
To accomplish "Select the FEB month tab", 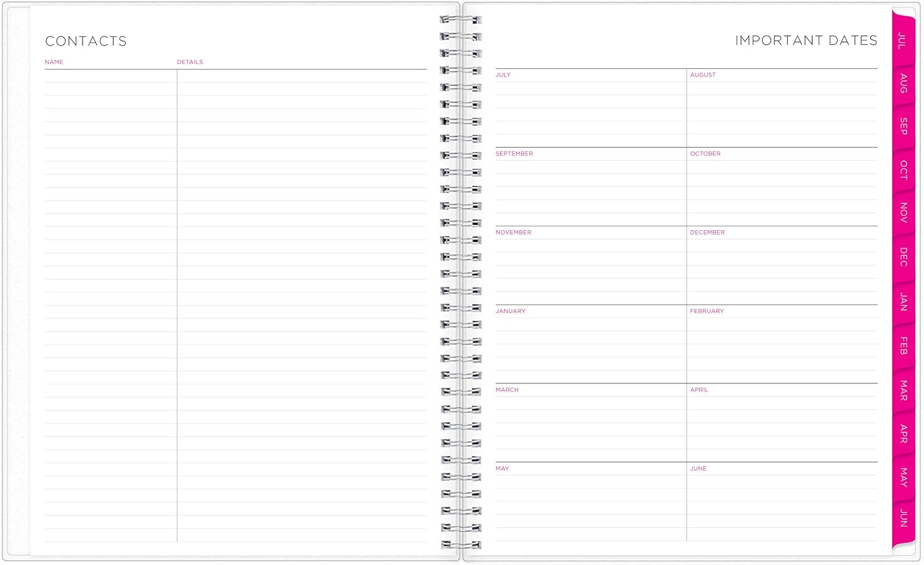I will click(903, 346).
